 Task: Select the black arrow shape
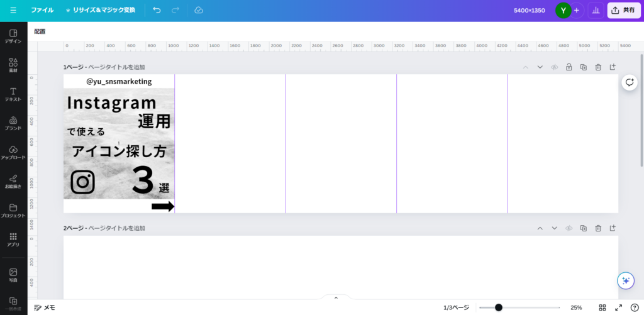click(x=163, y=207)
